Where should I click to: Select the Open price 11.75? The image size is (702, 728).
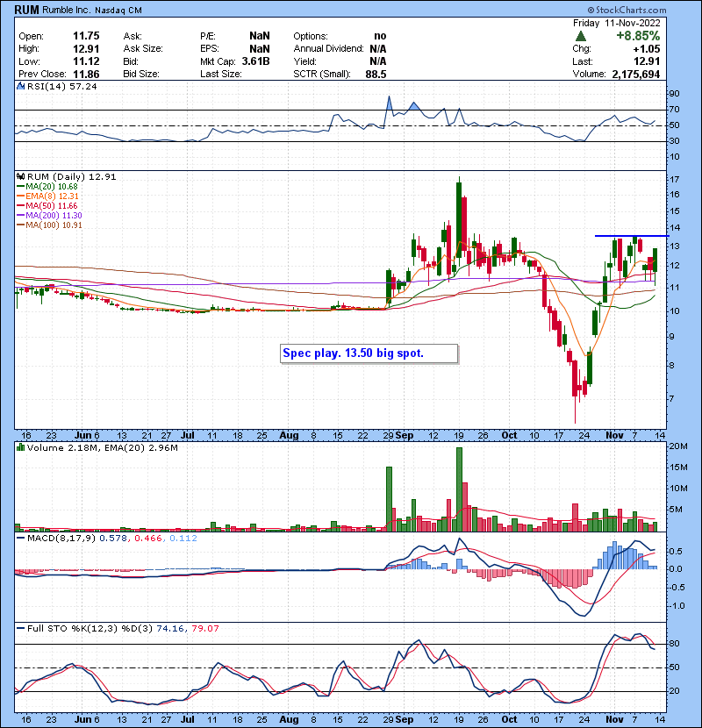pos(86,36)
